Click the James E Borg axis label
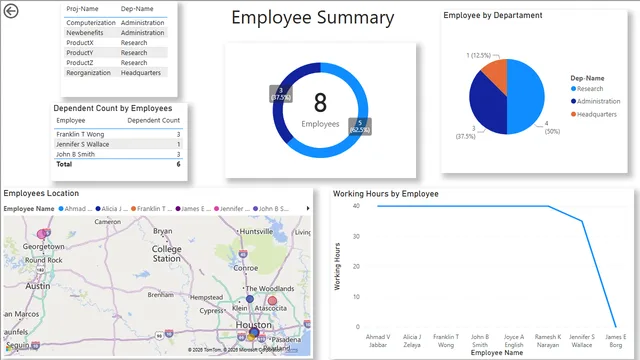Image resolution: width=640 pixels, height=360 pixels. click(616, 341)
